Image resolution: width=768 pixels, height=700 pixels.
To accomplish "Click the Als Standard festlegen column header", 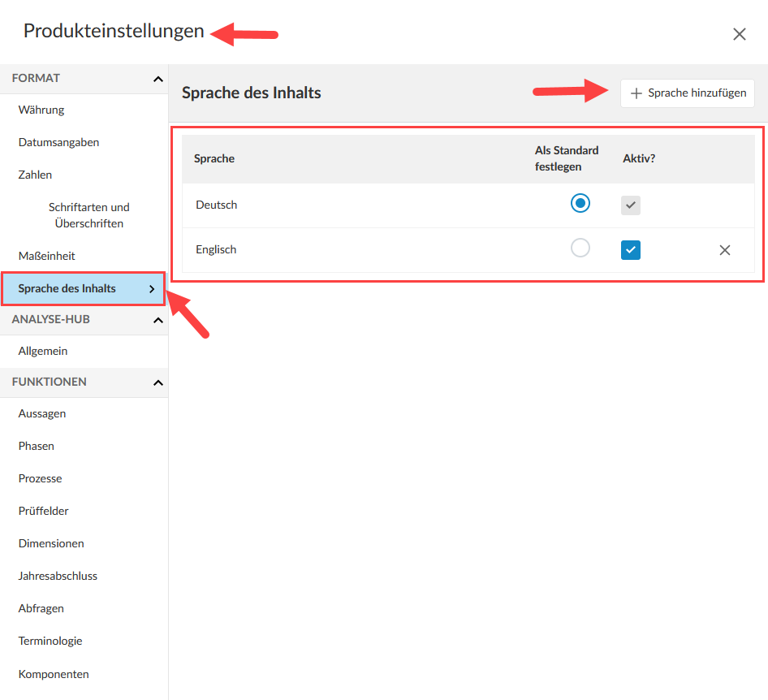I will [x=567, y=158].
